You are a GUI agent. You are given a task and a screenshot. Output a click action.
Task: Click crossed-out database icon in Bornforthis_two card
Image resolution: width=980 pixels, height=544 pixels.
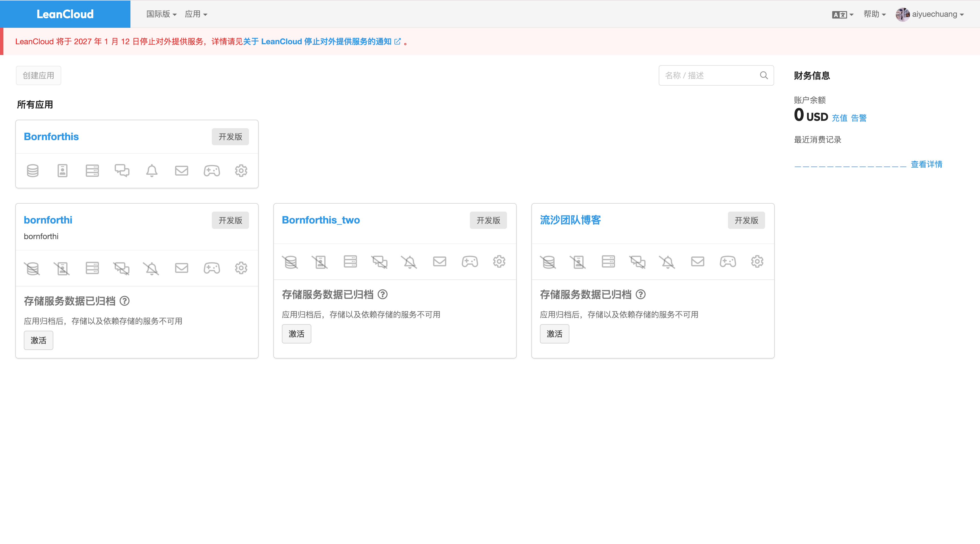(x=290, y=262)
